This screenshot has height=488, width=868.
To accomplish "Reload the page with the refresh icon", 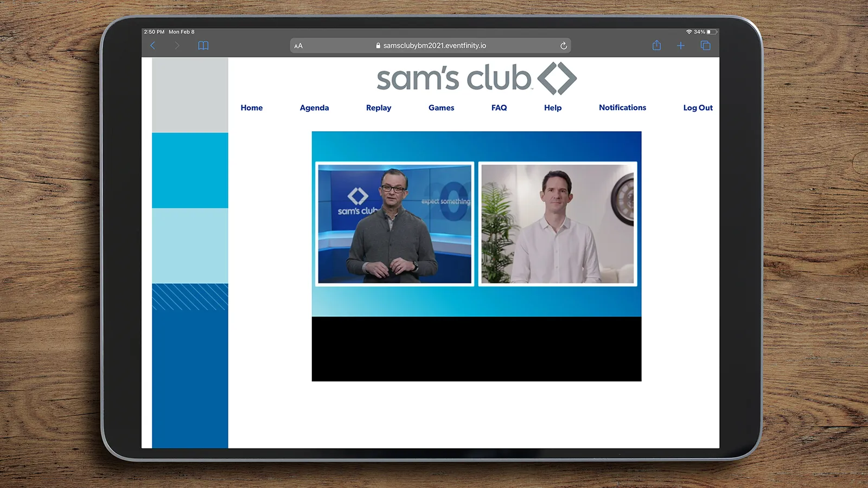I will (x=564, y=46).
